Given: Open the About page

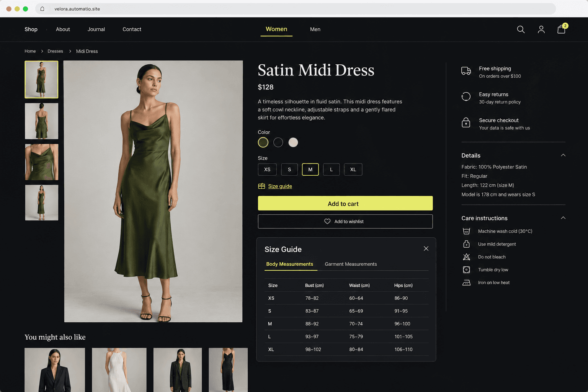Looking at the screenshot, I should click(63, 29).
